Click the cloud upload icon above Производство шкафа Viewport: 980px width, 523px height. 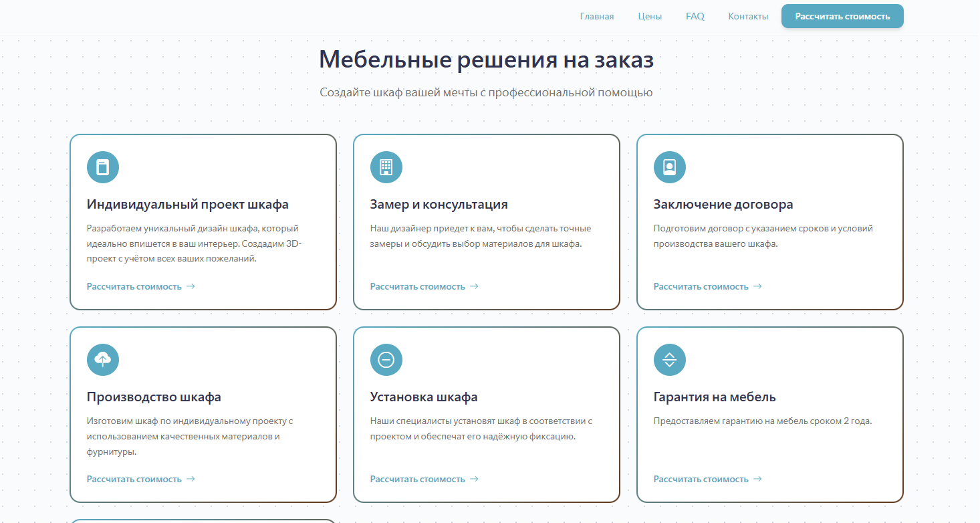click(103, 360)
